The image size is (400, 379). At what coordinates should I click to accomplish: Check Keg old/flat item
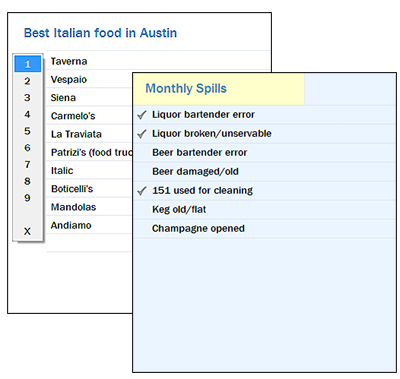click(264, 210)
